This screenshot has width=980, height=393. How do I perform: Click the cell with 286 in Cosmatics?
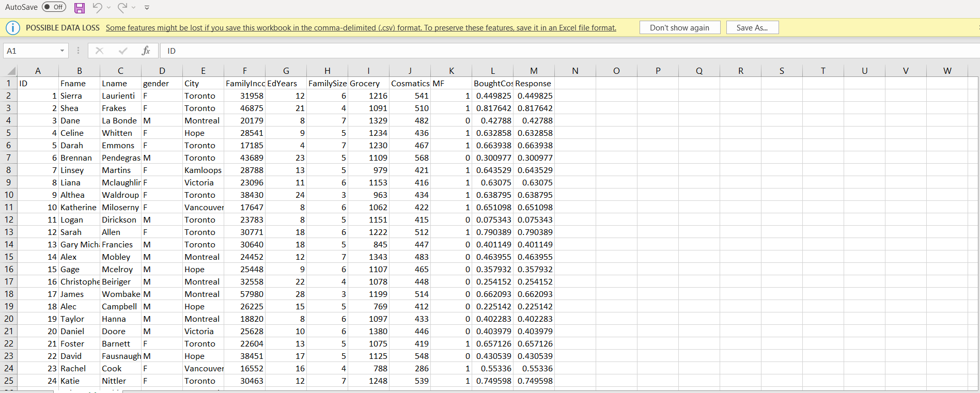[410, 368]
